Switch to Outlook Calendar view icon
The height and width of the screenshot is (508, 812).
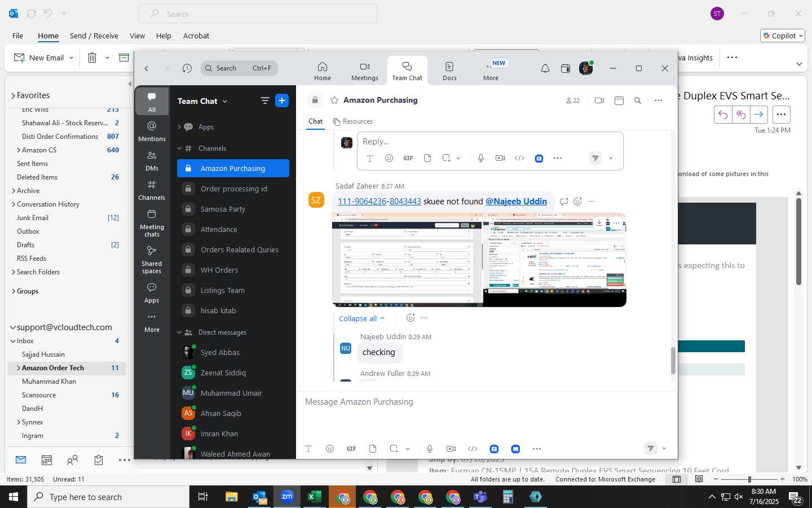(x=47, y=460)
